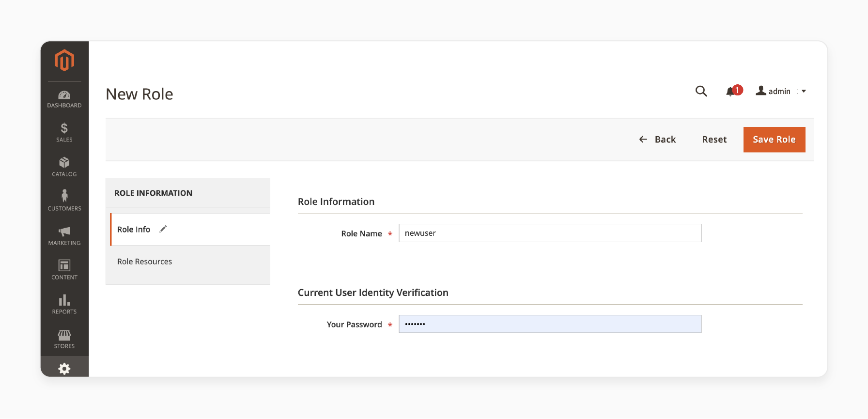This screenshot has width=868, height=419.
Task: Save the new role
Action: pos(774,140)
